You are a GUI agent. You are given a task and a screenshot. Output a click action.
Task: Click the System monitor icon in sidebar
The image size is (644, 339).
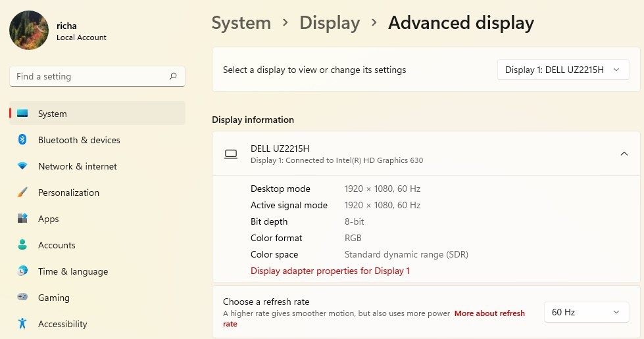22,113
